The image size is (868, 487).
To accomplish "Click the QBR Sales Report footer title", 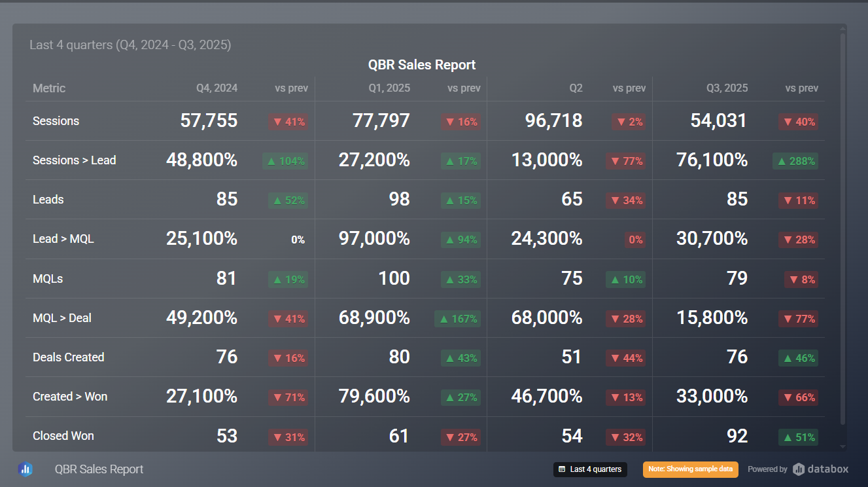I will [x=99, y=469].
